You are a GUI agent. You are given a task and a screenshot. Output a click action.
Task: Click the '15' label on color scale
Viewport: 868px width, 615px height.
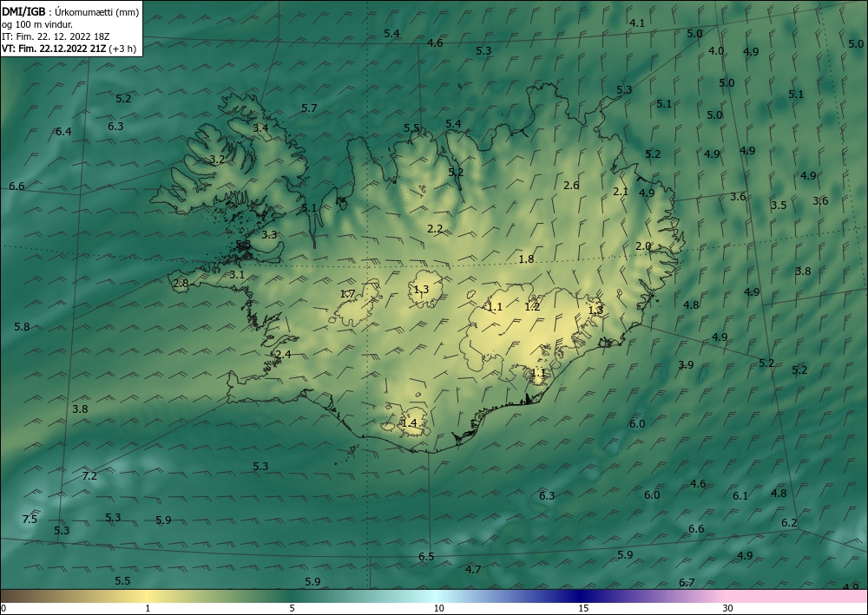(x=583, y=608)
